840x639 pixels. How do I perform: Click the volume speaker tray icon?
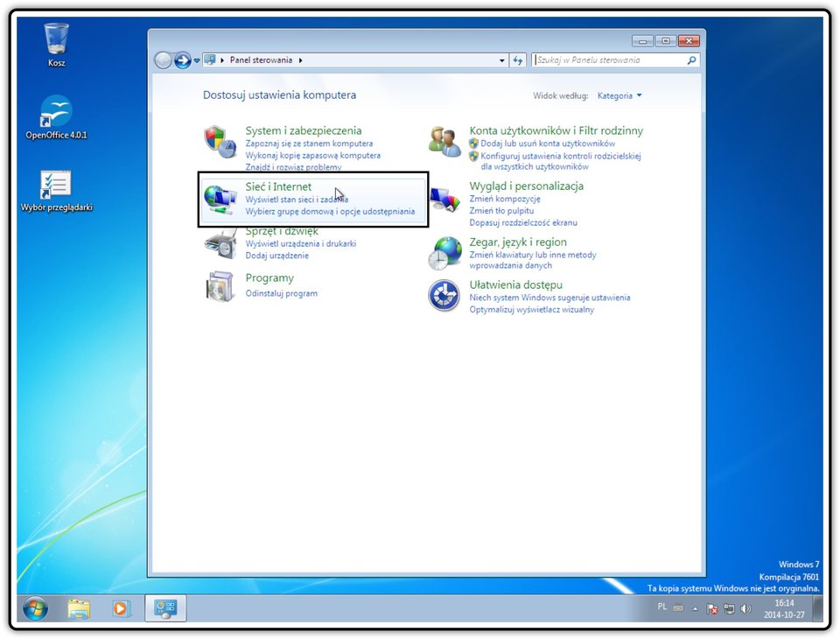tap(745, 608)
